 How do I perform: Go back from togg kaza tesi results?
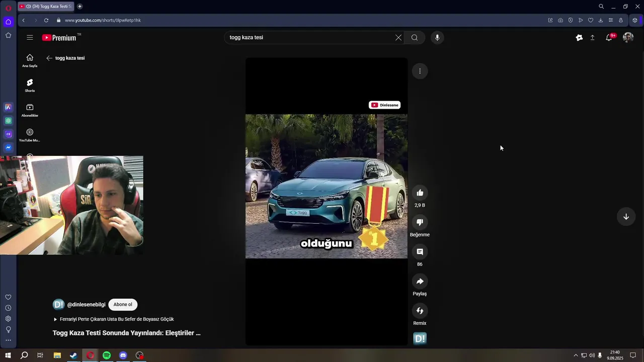pos(49,58)
